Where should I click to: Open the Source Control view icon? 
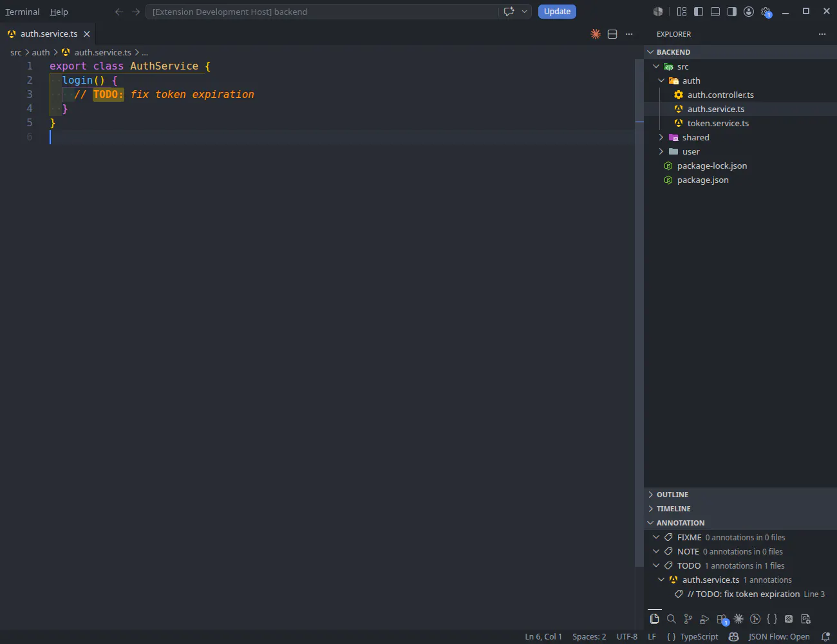click(x=688, y=619)
